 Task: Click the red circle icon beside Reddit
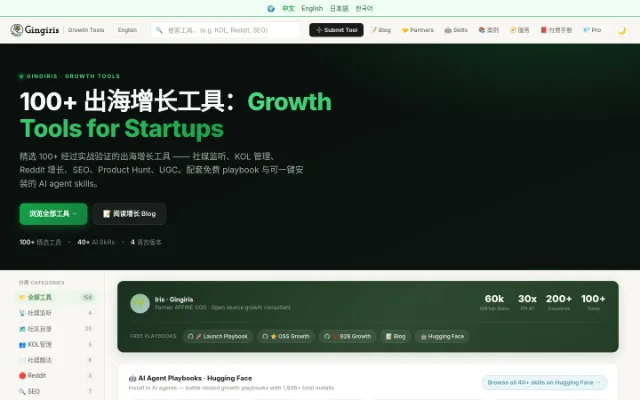[22, 376]
